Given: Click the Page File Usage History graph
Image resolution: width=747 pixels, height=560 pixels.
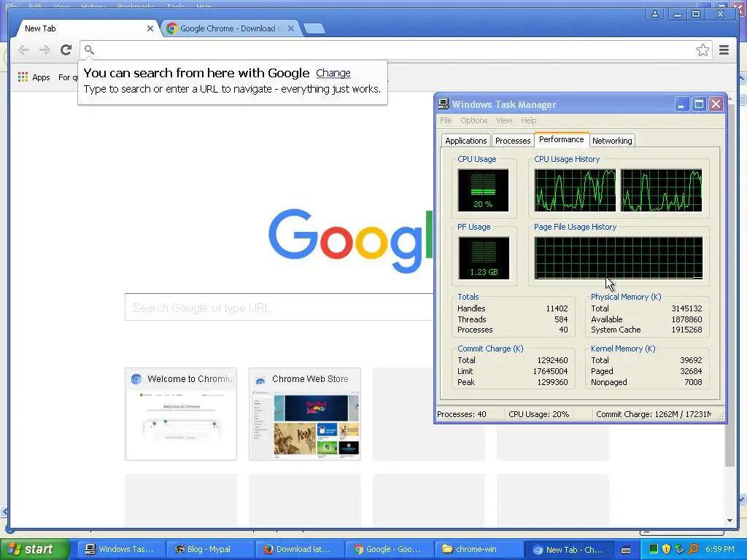Looking at the screenshot, I should [x=618, y=257].
